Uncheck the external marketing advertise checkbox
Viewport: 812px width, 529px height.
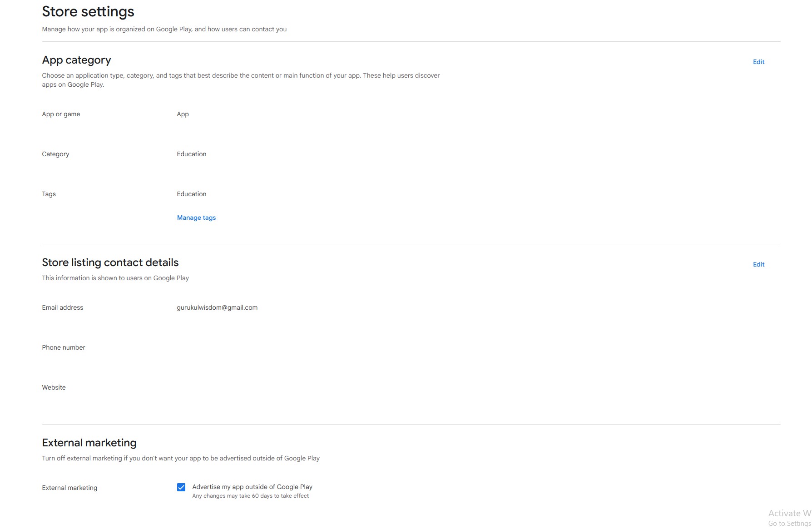(x=181, y=487)
